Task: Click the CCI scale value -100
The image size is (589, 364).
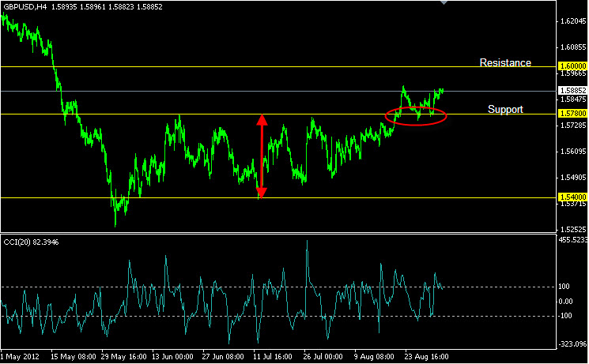Action: click(x=565, y=316)
